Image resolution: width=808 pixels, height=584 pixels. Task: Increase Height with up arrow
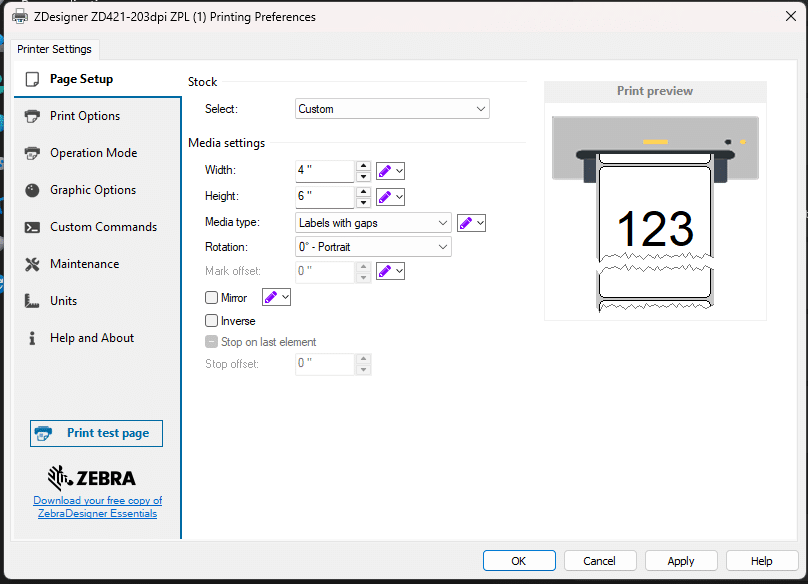(x=363, y=192)
